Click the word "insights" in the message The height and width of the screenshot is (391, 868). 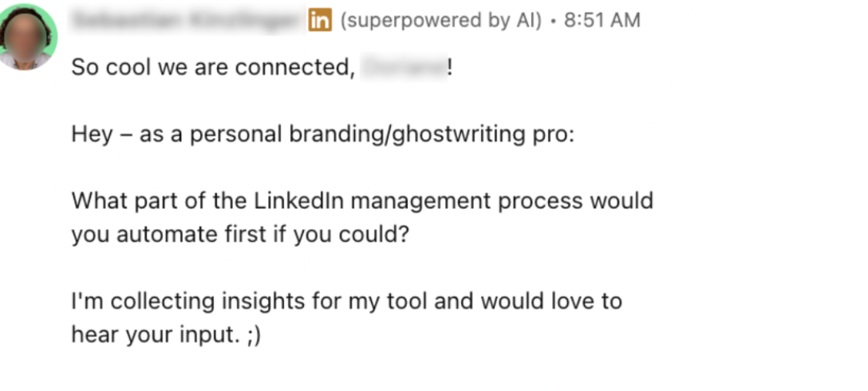(x=248, y=301)
